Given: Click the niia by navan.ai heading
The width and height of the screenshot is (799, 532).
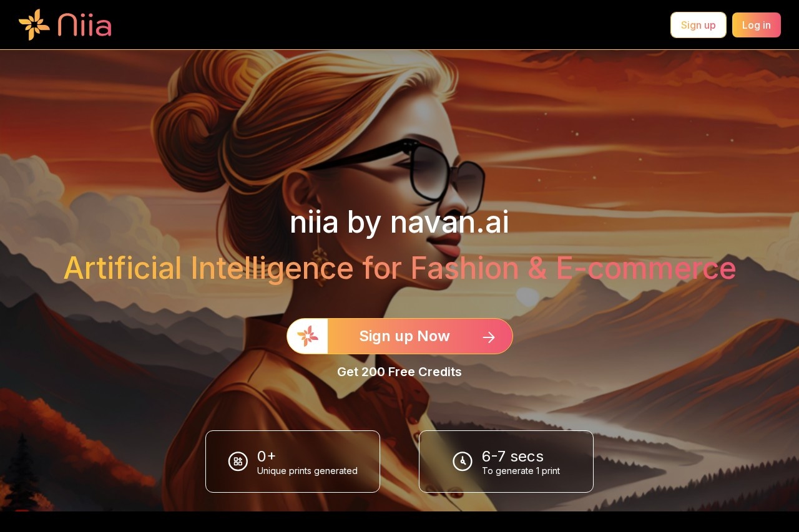Looking at the screenshot, I should (x=399, y=223).
